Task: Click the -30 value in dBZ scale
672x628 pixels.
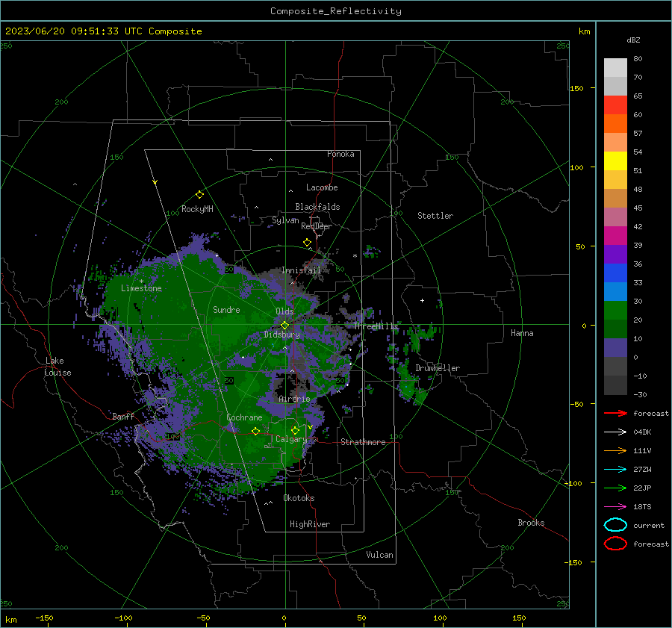Action: (x=640, y=394)
